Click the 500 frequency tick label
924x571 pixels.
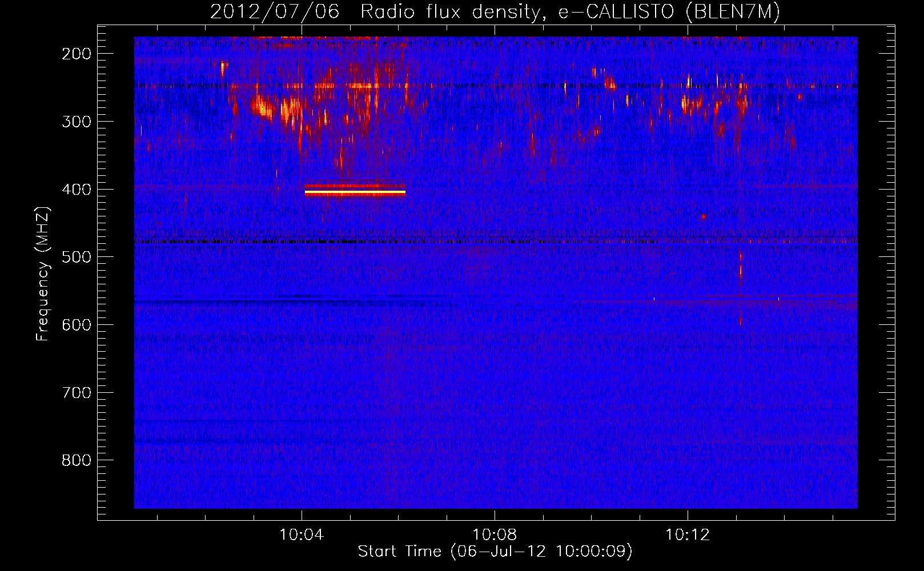[x=77, y=257]
